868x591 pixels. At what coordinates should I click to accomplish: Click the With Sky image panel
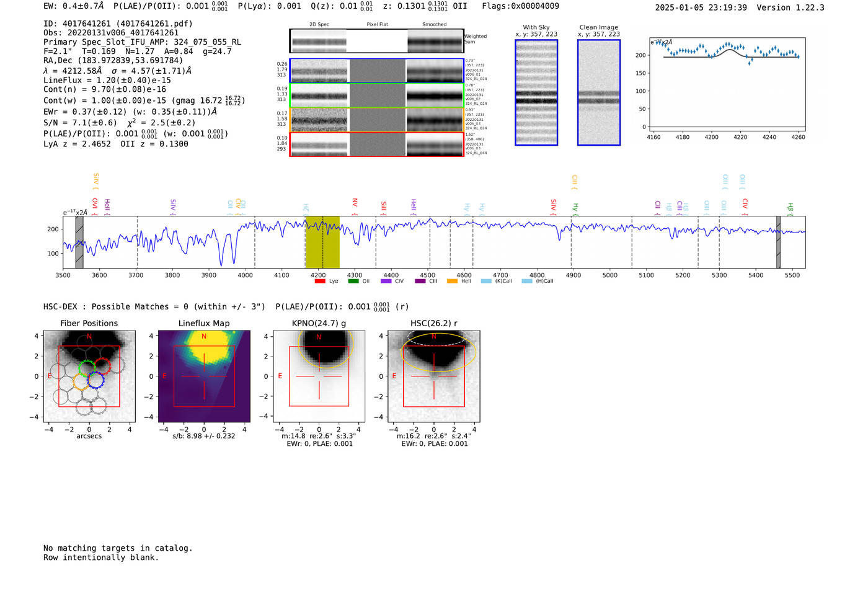pyautogui.click(x=536, y=92)
